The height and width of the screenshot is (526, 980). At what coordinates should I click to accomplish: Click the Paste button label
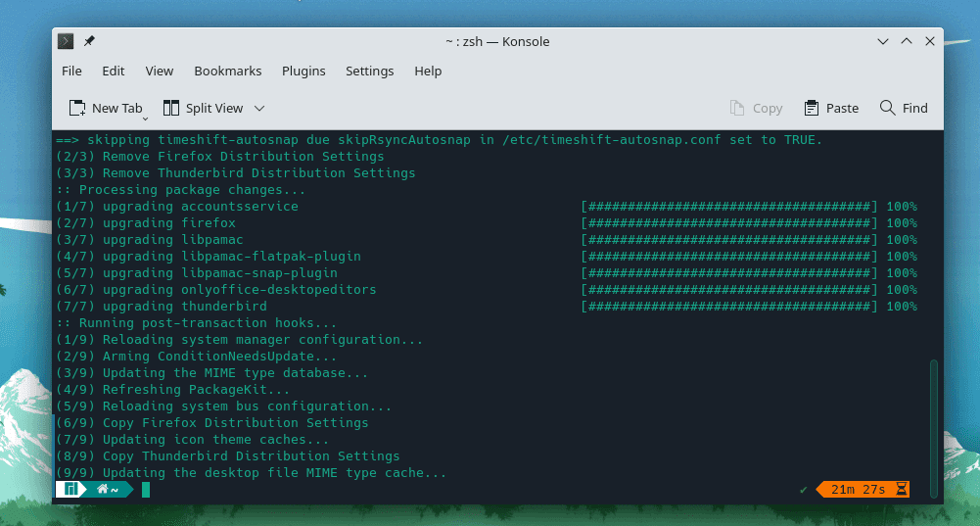click(x=843, y=108)
